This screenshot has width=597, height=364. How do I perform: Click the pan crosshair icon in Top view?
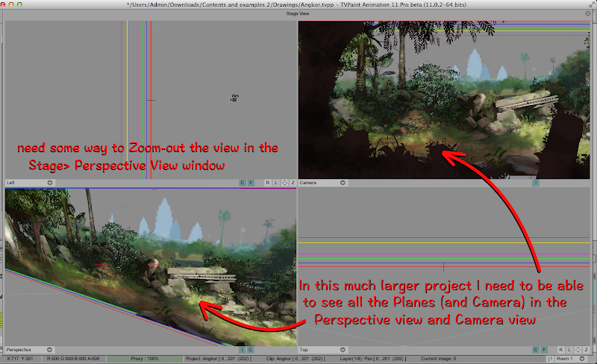pos(578,350)
